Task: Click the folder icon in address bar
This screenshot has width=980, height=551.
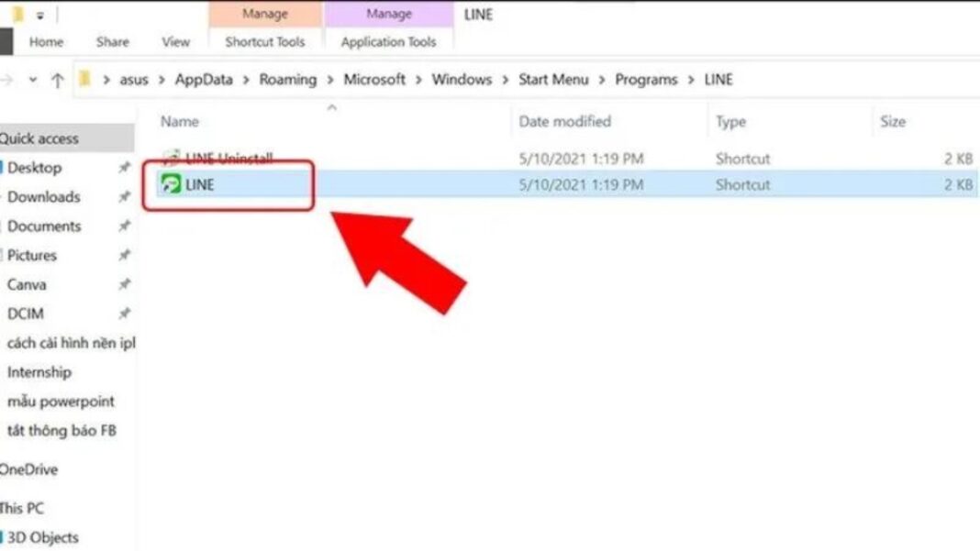Action: click(x=85, y=79)
